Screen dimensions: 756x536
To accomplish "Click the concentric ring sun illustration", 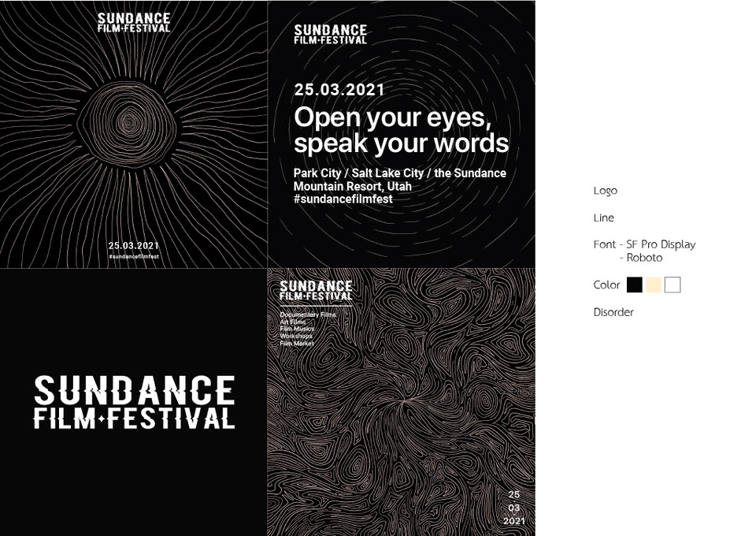I will pos(126,124).
